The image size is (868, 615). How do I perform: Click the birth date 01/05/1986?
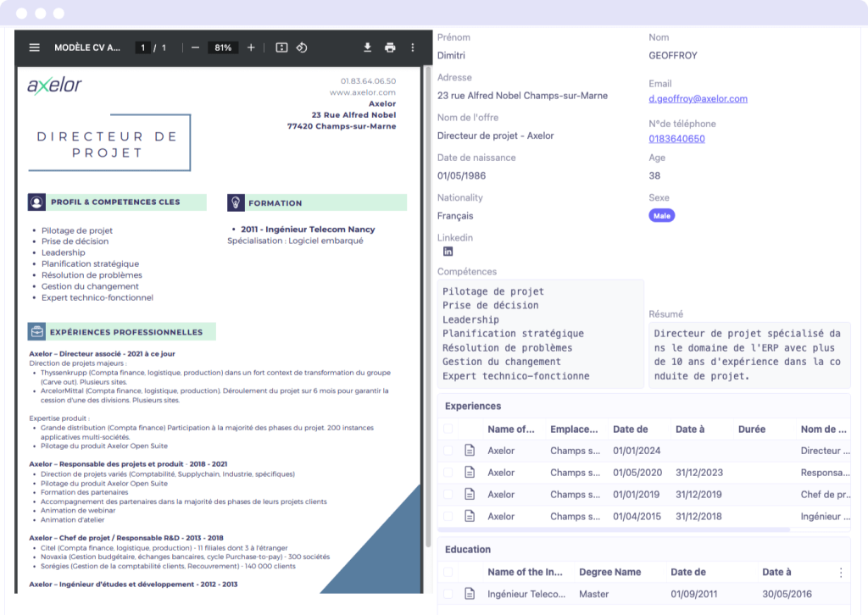click(x=461, y=176)
